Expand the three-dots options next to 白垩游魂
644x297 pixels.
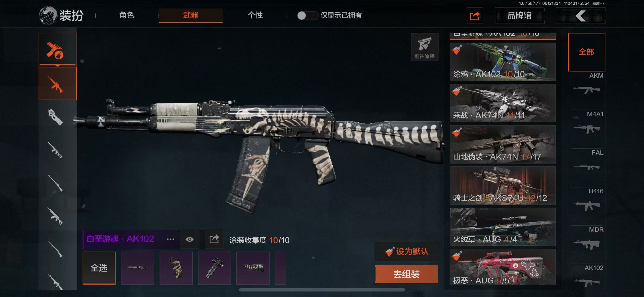[170, 239]
